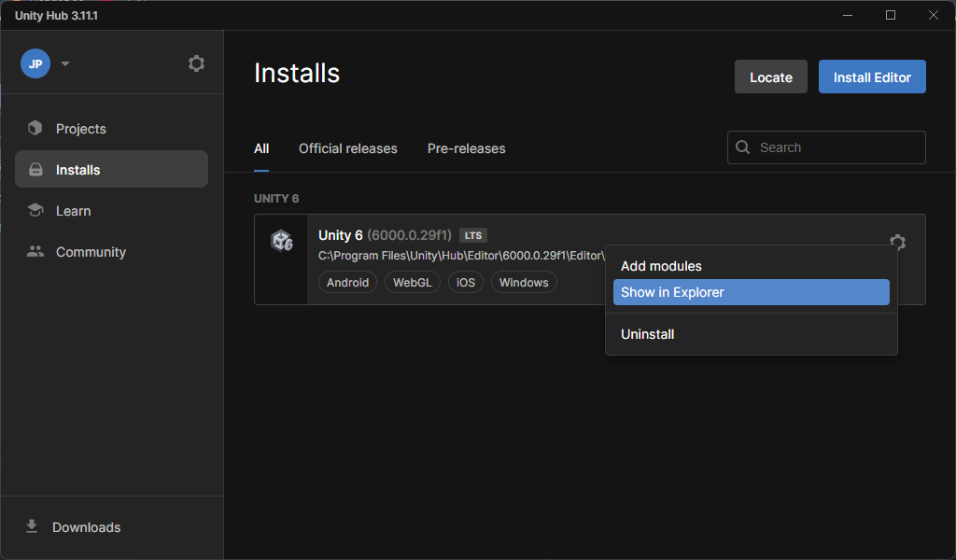Expand the account dropdown arrow
Viewport: 956px width, 560px height.
point(65,63)
